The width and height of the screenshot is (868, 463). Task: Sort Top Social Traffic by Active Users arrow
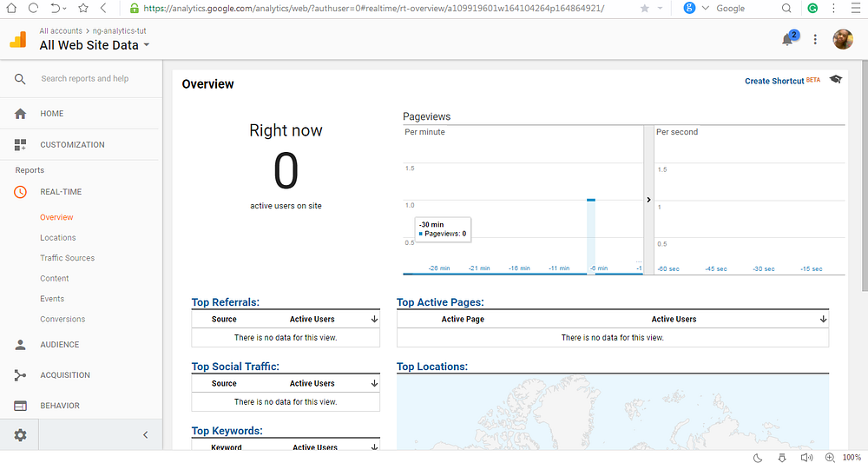point(374,383)
